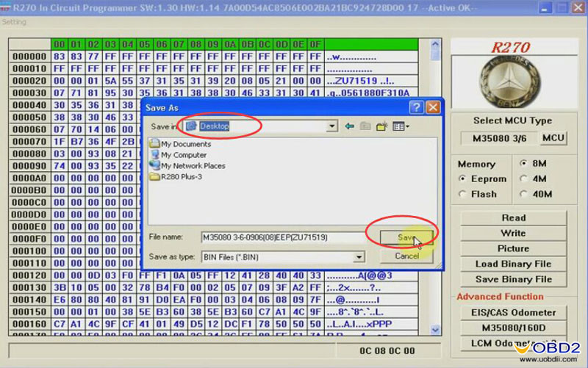Open the EIS/CAS Odometer function
Image resolution: width=588 pixels, height=368 pixels.
pos(513,312)
